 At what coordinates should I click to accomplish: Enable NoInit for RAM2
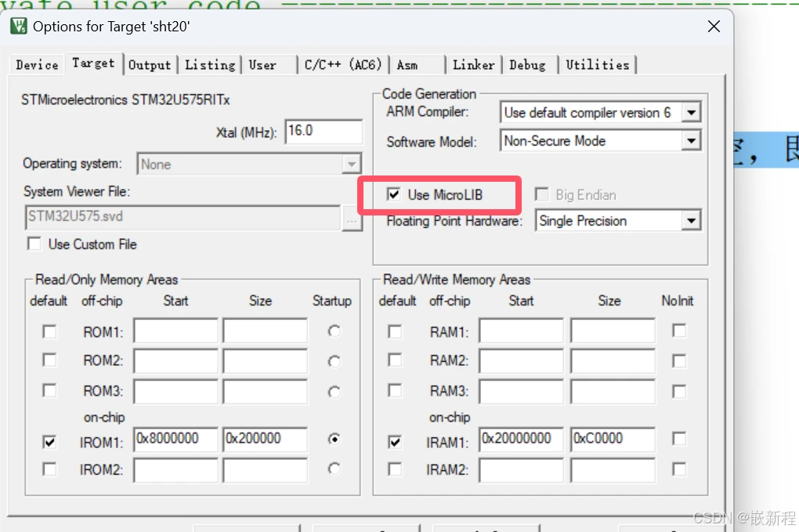[679, 360]
